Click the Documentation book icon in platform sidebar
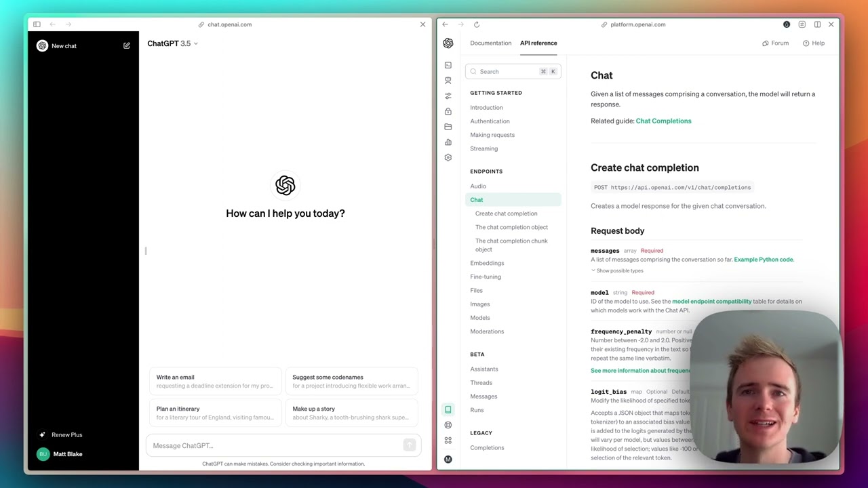This screenshot has width=868, height=488. tap(448, 409)
